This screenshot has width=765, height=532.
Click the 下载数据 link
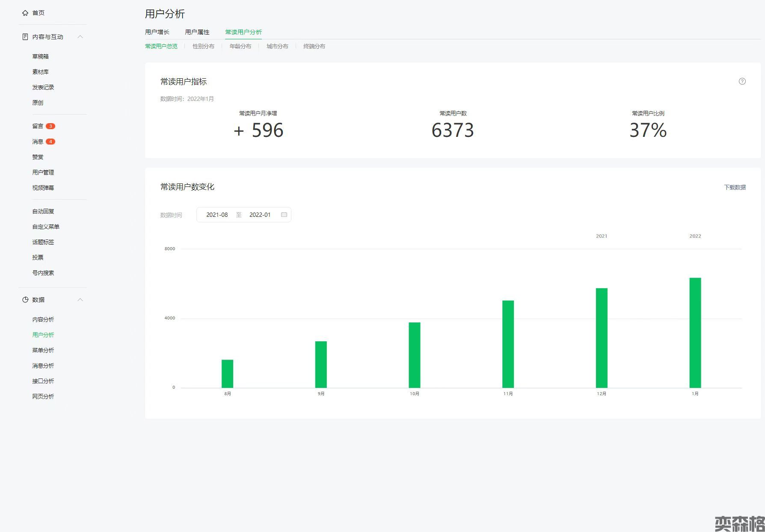(x=735, y=187)
